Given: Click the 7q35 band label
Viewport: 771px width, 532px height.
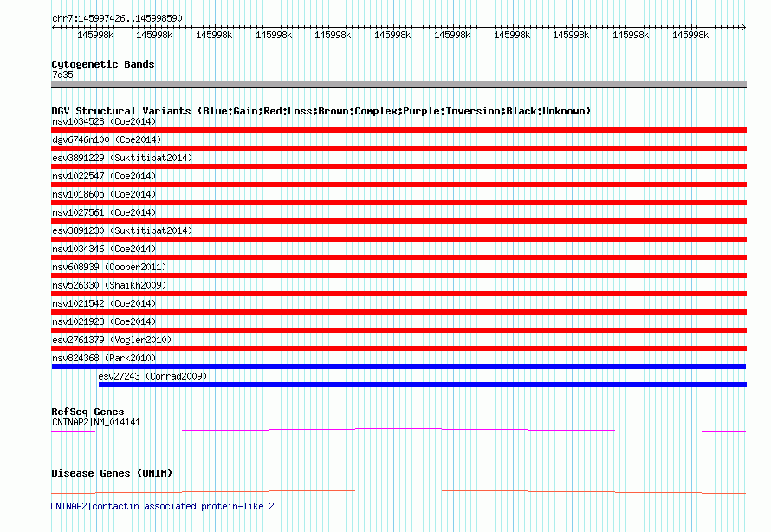Looking at the screenshot, I should tap(62, 75).
